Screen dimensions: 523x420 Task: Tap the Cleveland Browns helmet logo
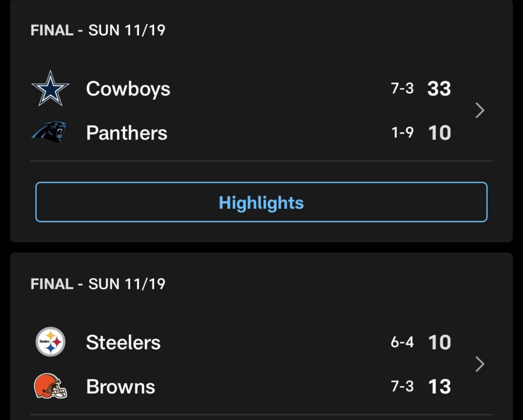coord(51,386)
